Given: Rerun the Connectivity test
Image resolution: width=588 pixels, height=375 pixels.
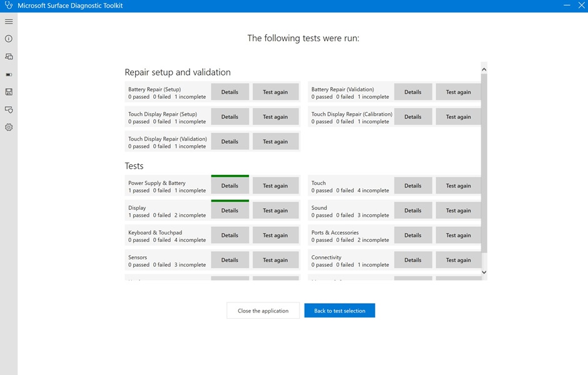Looking at the screenshot, I should [459, 259].
